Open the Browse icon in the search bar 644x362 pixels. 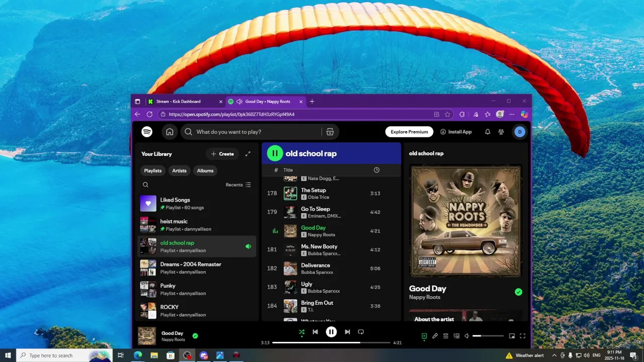click(x=330, y=132)
